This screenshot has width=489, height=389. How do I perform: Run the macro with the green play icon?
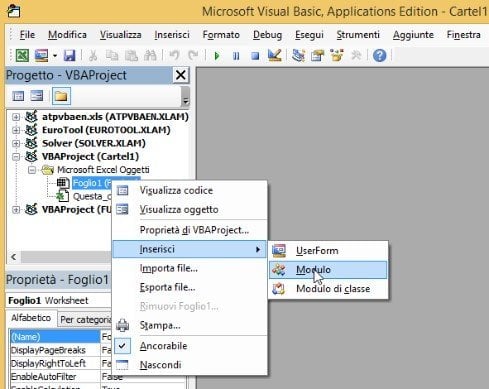pyautogui.click(x=217, y=56)
